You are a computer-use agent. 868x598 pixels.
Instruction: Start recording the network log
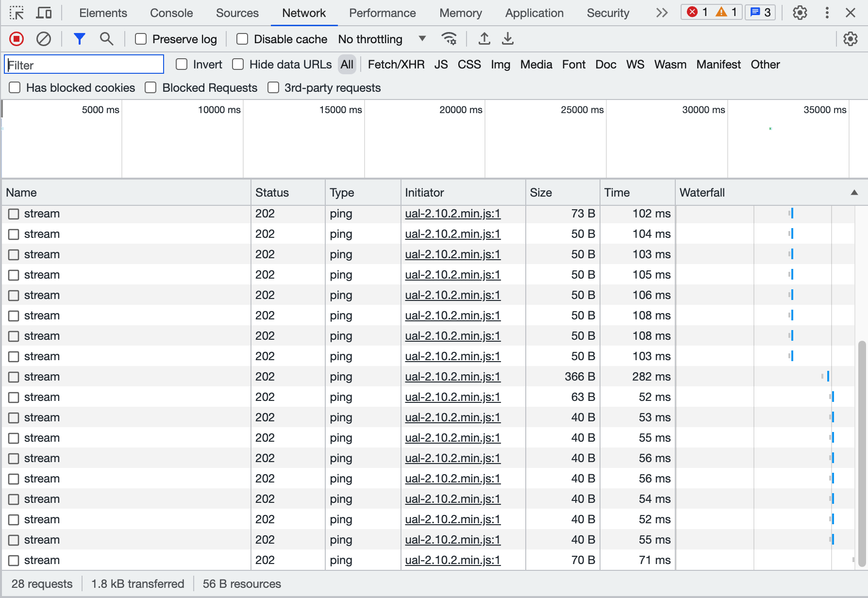16,39
